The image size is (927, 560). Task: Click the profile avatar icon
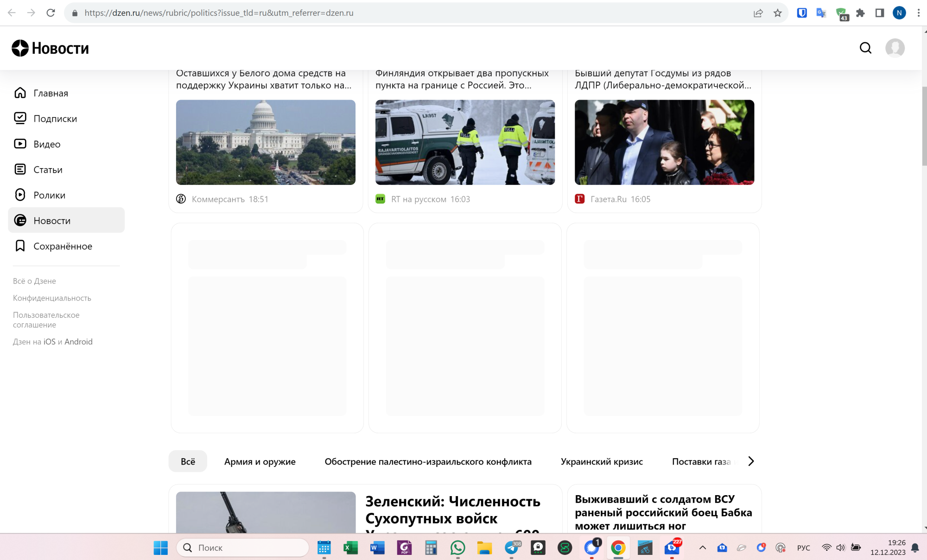click(895, 48)
